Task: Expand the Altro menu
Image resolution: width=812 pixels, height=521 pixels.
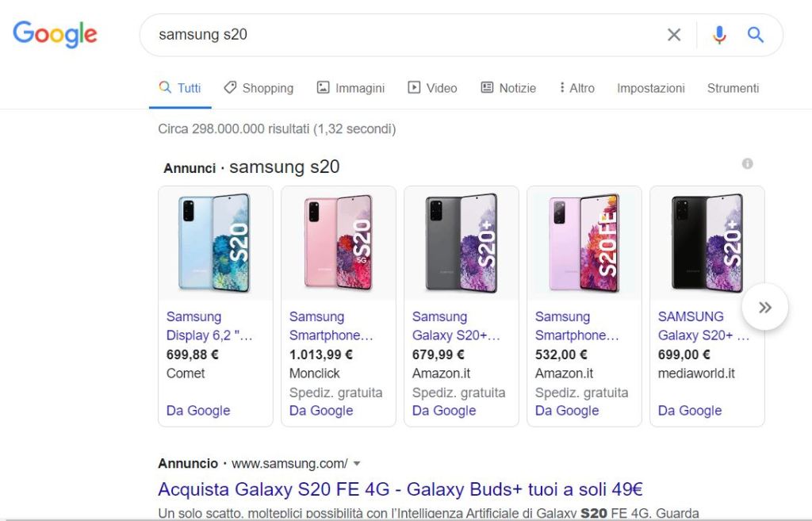Action: click(576, 88)
